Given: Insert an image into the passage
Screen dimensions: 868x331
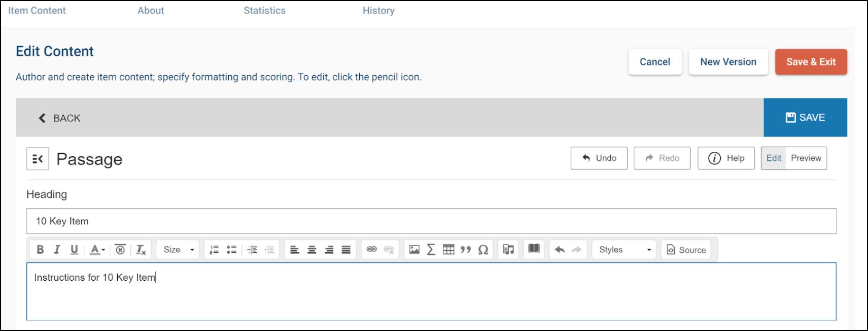Looking at the screenshot, I should point(414,249).
